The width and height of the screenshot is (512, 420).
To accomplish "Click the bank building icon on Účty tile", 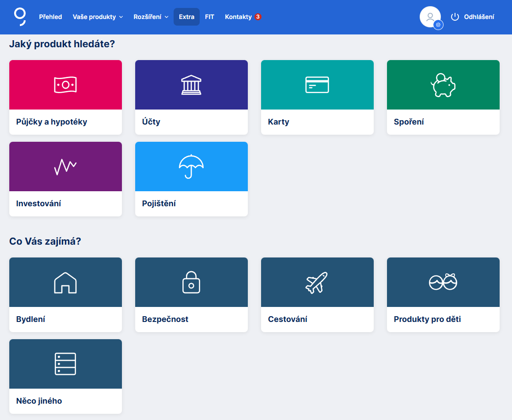I will pyautogui.click(x=191, y=84).
